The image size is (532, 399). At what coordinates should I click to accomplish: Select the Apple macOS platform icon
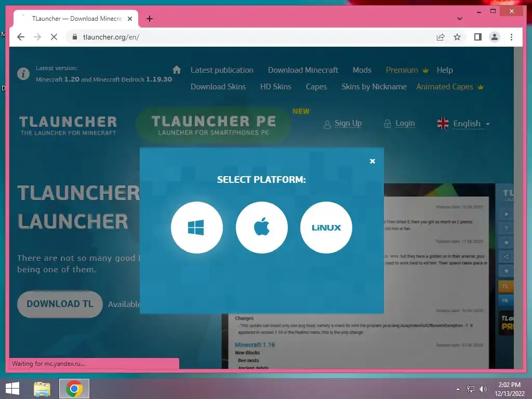262,228
